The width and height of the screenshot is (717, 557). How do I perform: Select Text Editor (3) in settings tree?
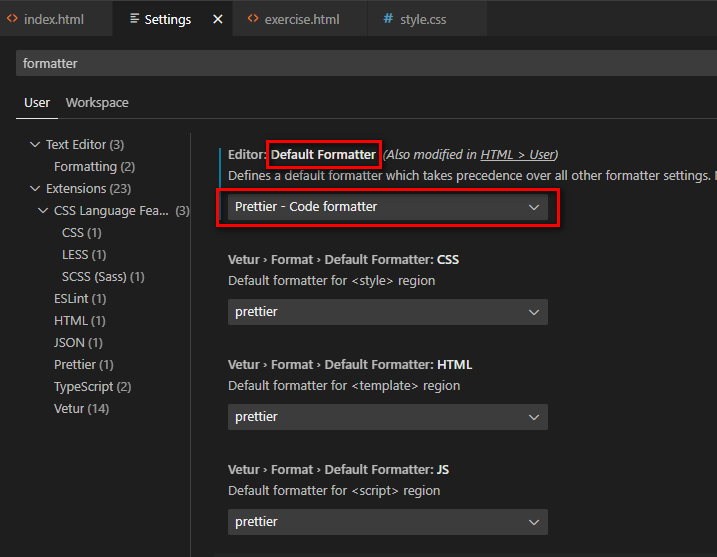coord(85,145)
